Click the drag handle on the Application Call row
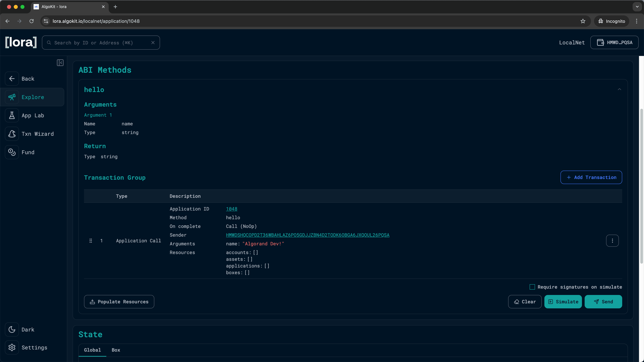The height and width of the screenshot is (362, 644). pyautogui.click(x=91, y=241)
